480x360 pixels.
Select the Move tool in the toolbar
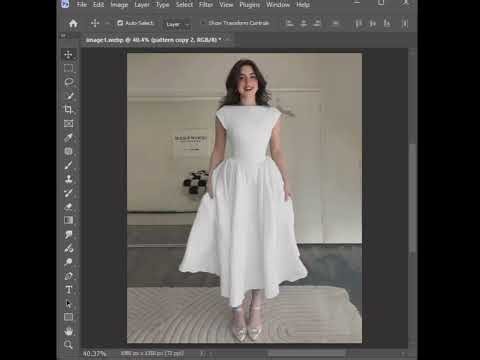68,54
